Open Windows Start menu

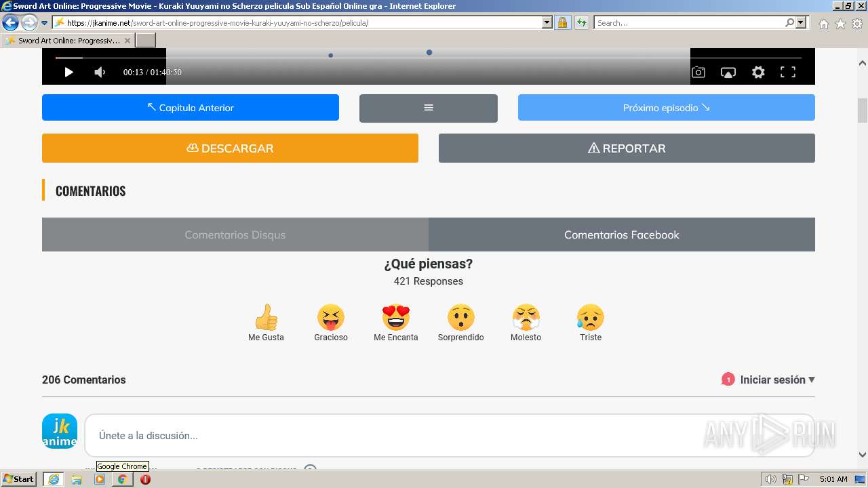pos(19,479)
